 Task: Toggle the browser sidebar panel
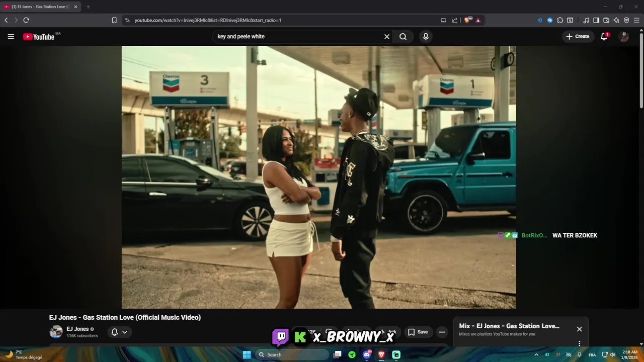pyautogui.click(x=596, y=20)
